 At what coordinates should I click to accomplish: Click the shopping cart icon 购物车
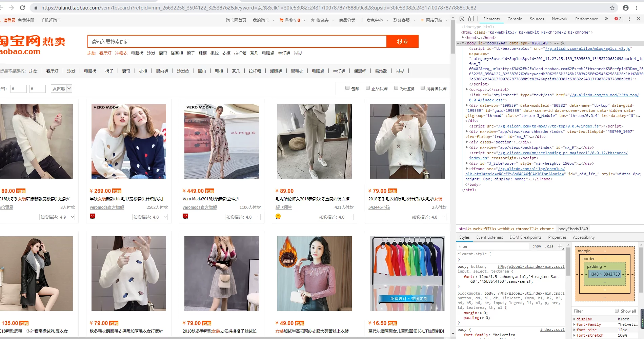(x=281, y=20)
